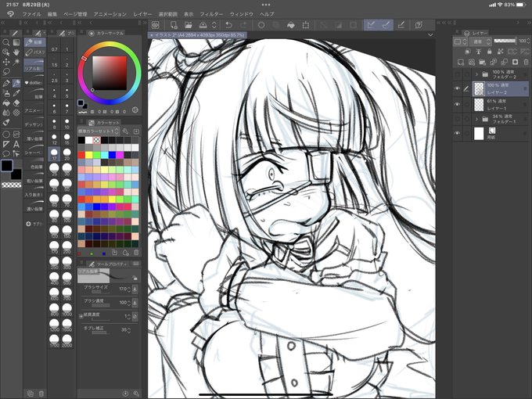This screenshot has width=532, height=399.
Task: Select the Move layer tool
Action: point(6,62)
